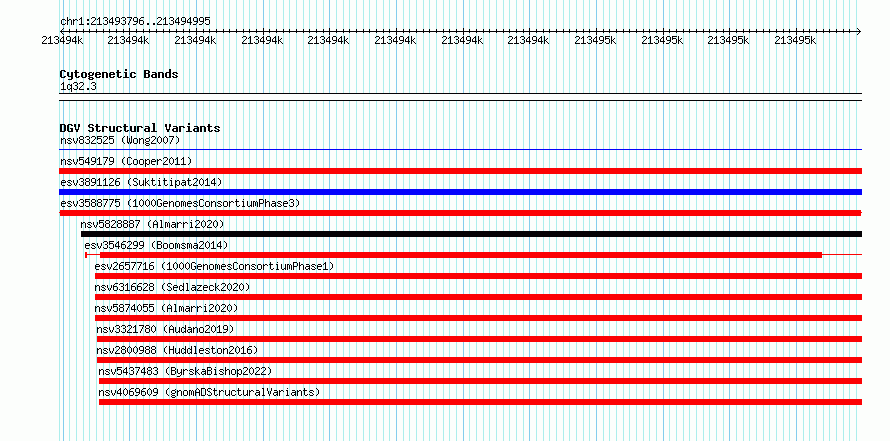This screenshot has width=890, height=441.
Task: Open variant nsv3321780 (Audano2019) label
Action: tap(165, 329)
